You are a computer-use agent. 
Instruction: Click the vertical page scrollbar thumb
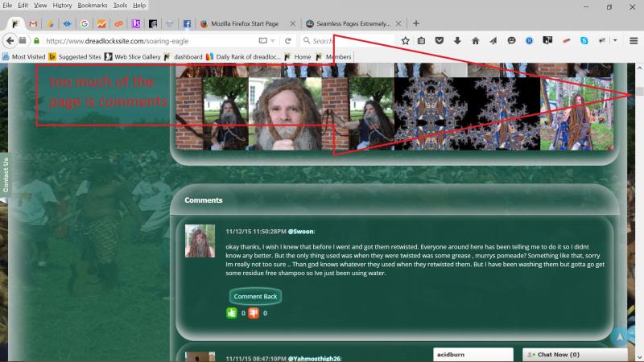point(639,91)
